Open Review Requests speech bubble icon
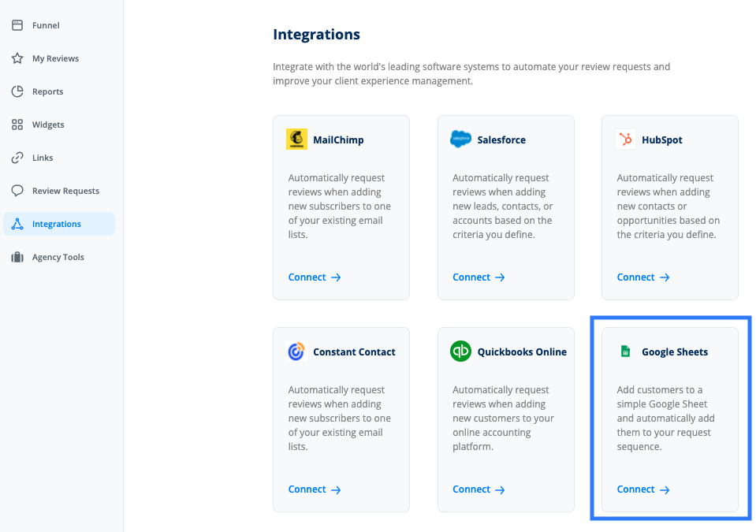The image size is (756, 532). [16, 190]
